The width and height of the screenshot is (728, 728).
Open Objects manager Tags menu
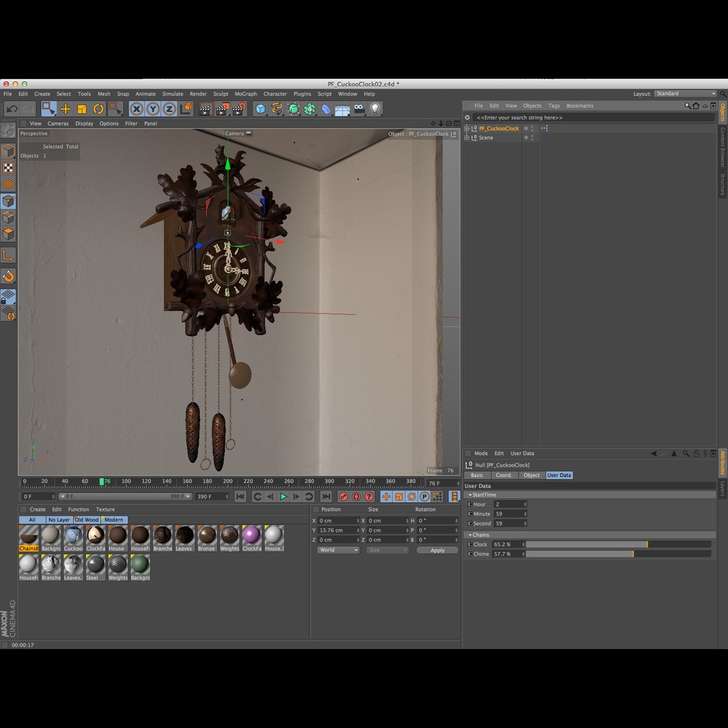click(x=554, y=106)
